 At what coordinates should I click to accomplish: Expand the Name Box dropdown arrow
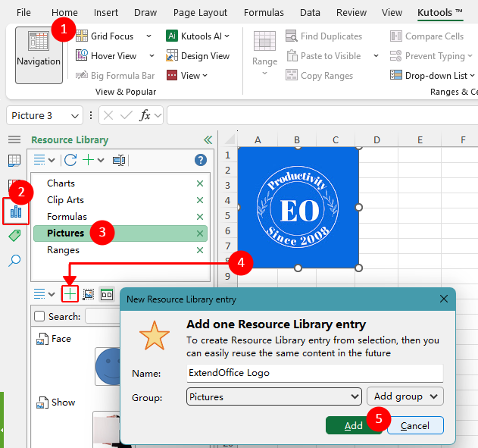(x=74, y=116)
